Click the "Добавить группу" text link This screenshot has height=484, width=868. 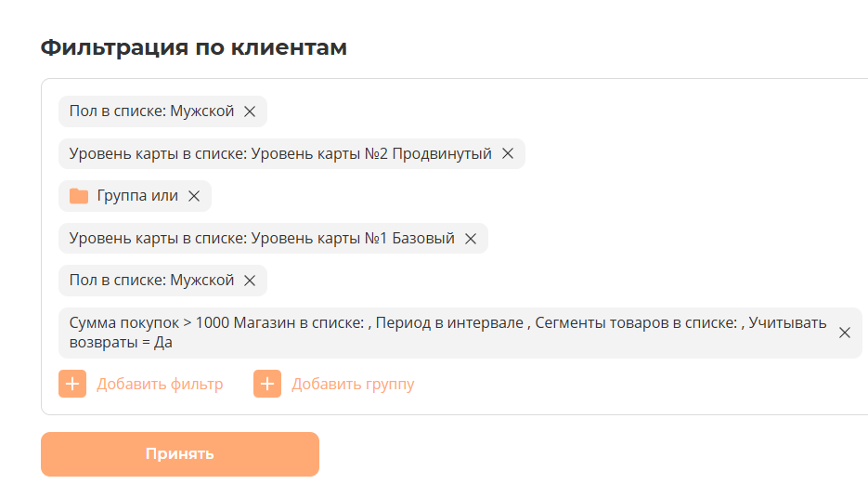[x=353, y=384]
